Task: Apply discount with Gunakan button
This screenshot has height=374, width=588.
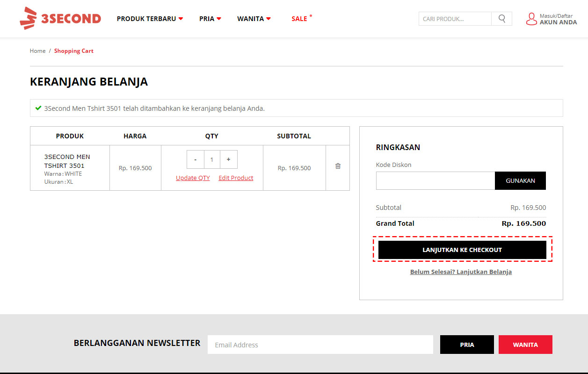Action: pos(520,180)
